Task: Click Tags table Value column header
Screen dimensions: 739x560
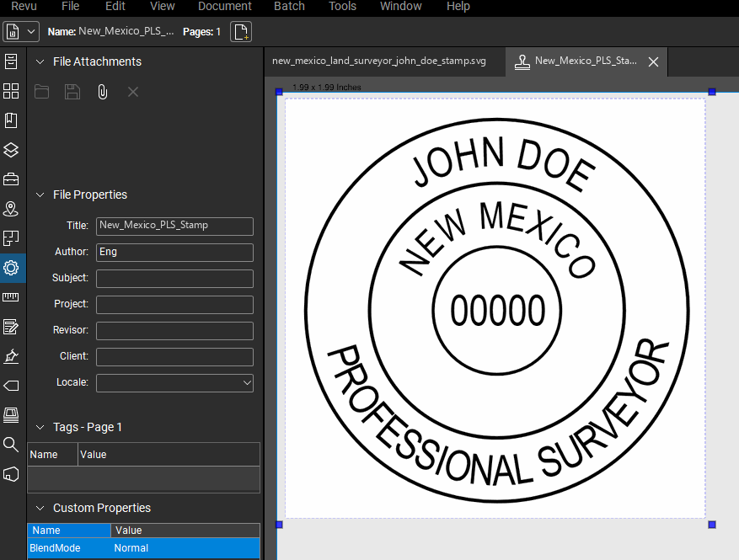Action: tap(169, 455)
